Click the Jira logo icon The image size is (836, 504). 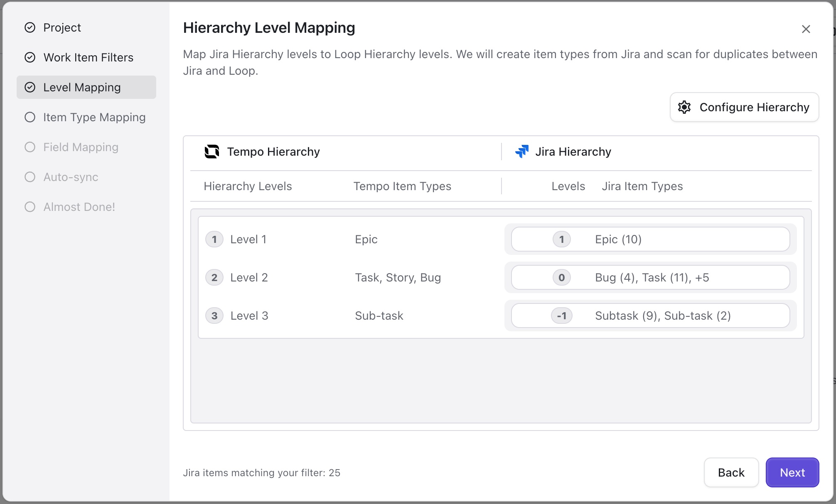[522, 152]
